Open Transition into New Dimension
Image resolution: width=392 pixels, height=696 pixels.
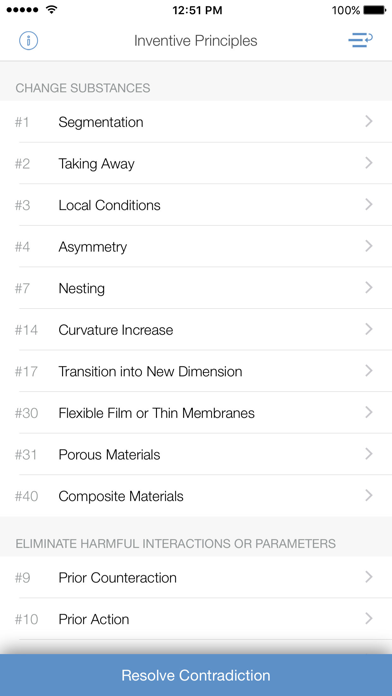(x=196, y=371)
